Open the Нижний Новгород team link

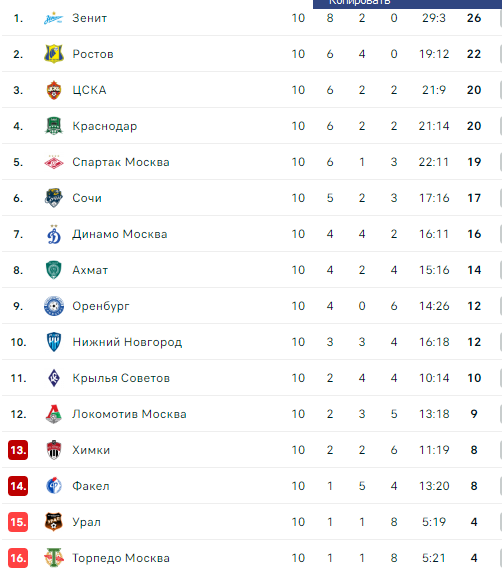point(127,342)
